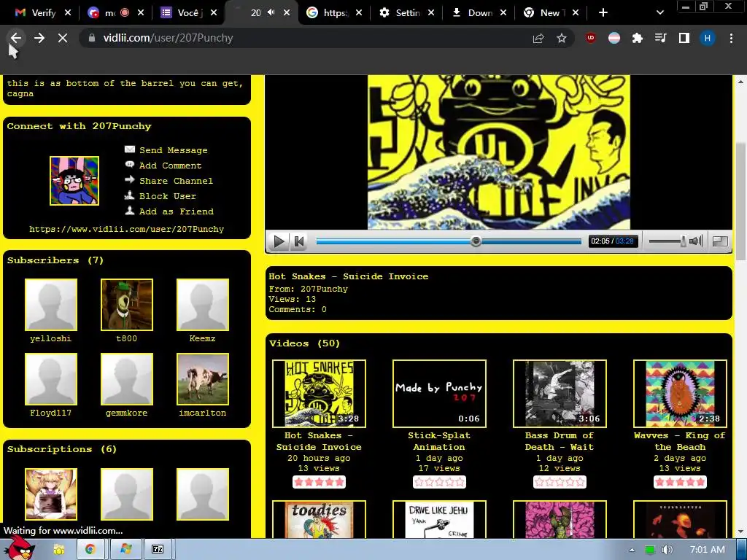Share this page from address bar

pos(538,38)
